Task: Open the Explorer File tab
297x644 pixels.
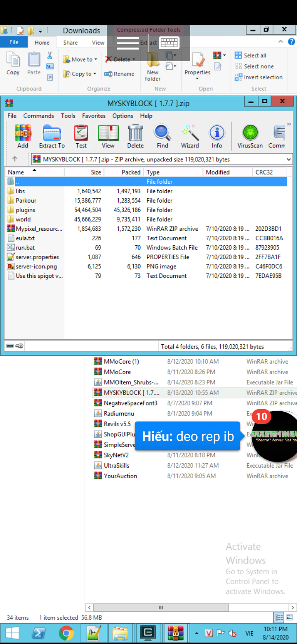Action: click(x=14, y=42)
